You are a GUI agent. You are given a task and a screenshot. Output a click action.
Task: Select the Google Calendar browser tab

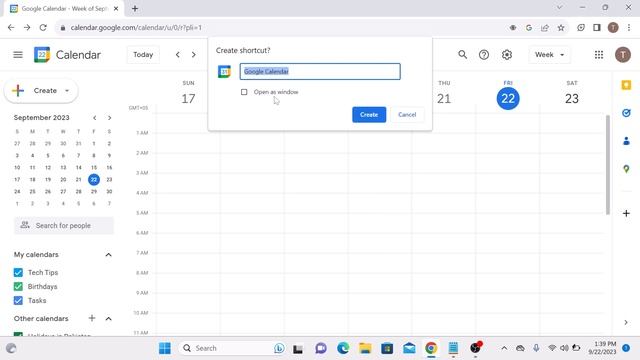64,8
